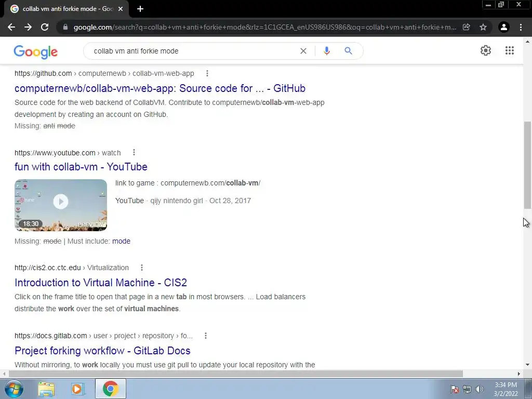Open computernewb/collab-vm-web-app GitHub result
This screenshot has width=532, height=399.
pos(160,88)
